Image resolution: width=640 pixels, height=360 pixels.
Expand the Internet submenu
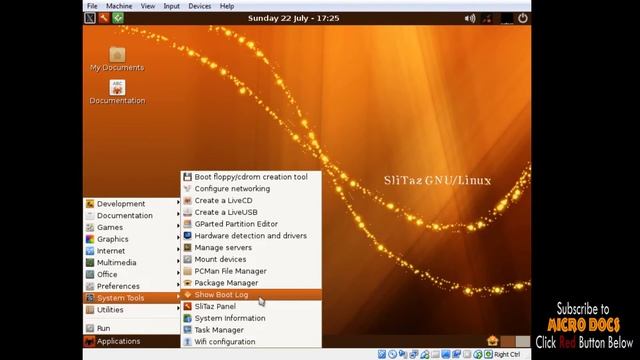coord(131,251)
